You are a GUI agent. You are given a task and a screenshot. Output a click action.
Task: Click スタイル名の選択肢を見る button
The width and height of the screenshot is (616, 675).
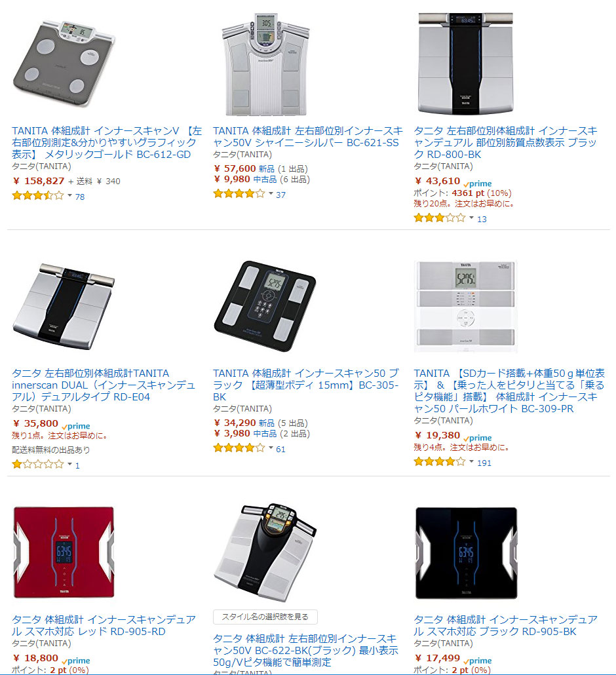(x=265, y=617)
